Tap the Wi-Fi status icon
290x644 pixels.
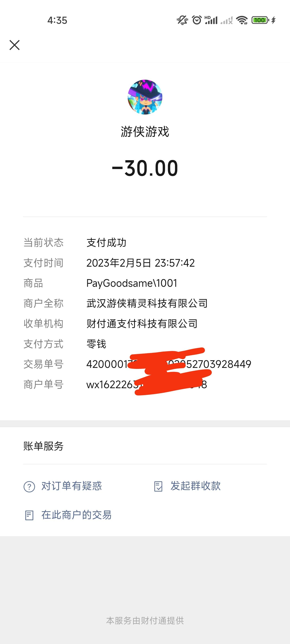coord(242,20)
